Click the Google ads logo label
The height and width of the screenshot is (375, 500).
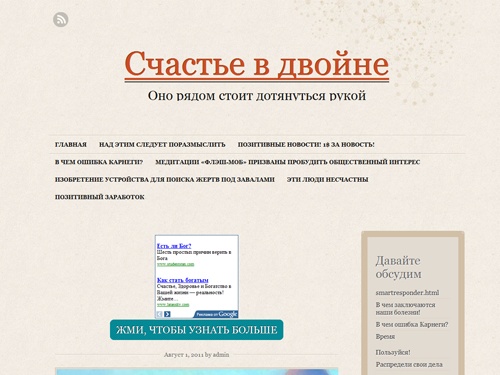click(216, 314)
